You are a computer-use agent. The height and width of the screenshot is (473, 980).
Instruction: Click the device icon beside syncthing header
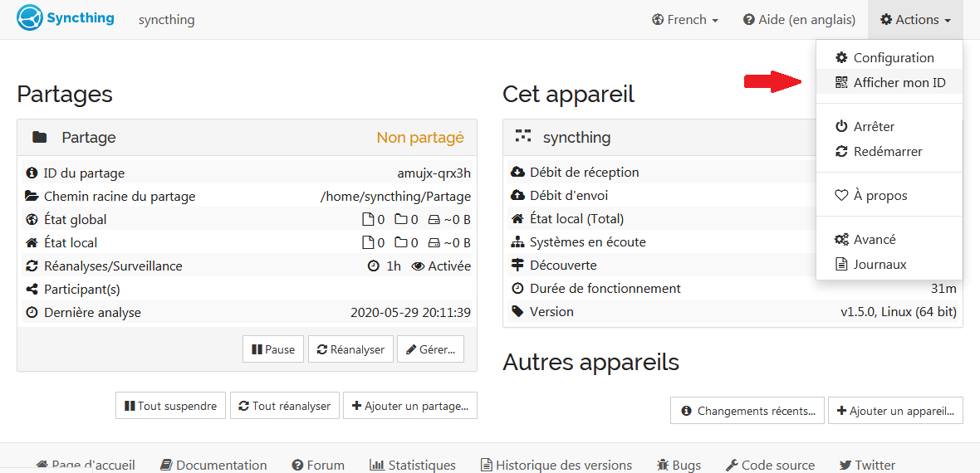point(523,136)
